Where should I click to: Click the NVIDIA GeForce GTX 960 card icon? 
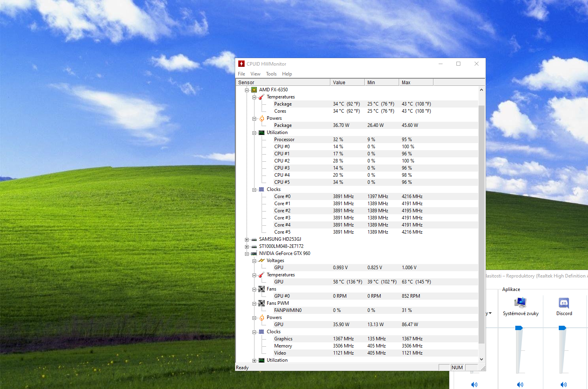tap(254, 253)
